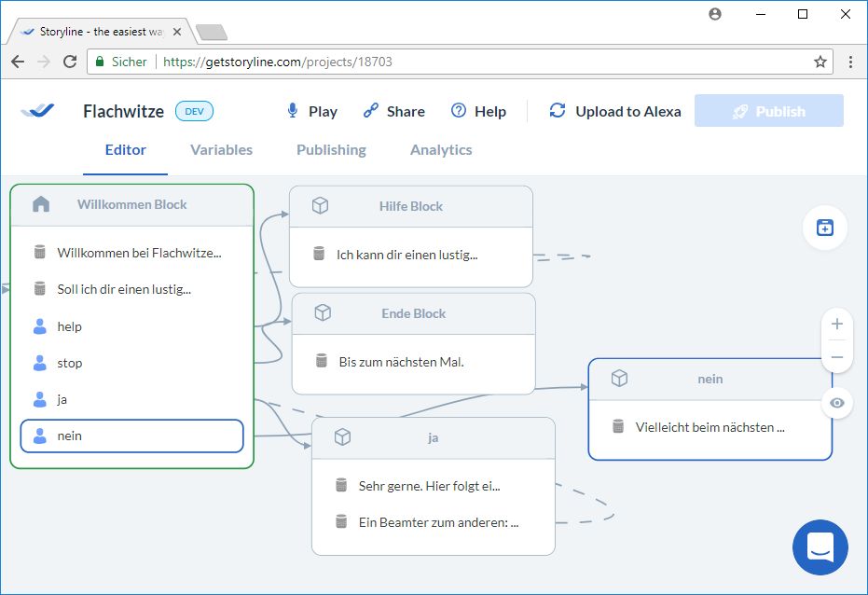
Task: Zoom in with the plus button
Action: 836,325
